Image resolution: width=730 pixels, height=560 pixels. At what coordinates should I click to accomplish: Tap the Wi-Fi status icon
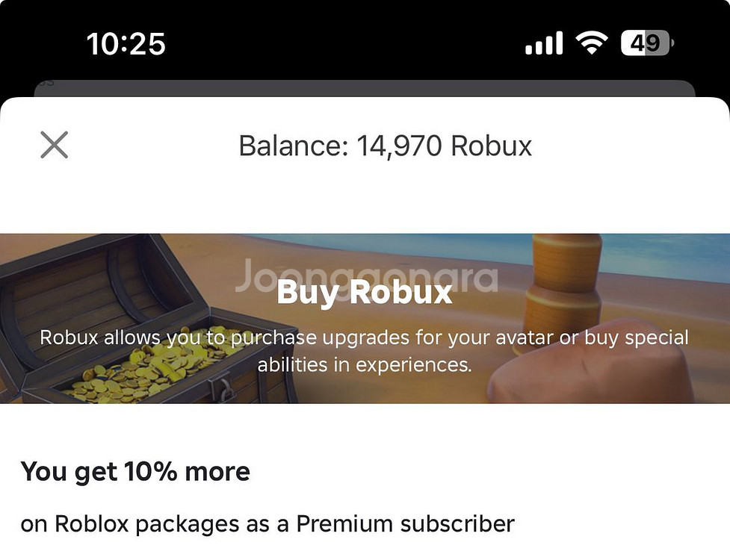click(x=591, y=44)
